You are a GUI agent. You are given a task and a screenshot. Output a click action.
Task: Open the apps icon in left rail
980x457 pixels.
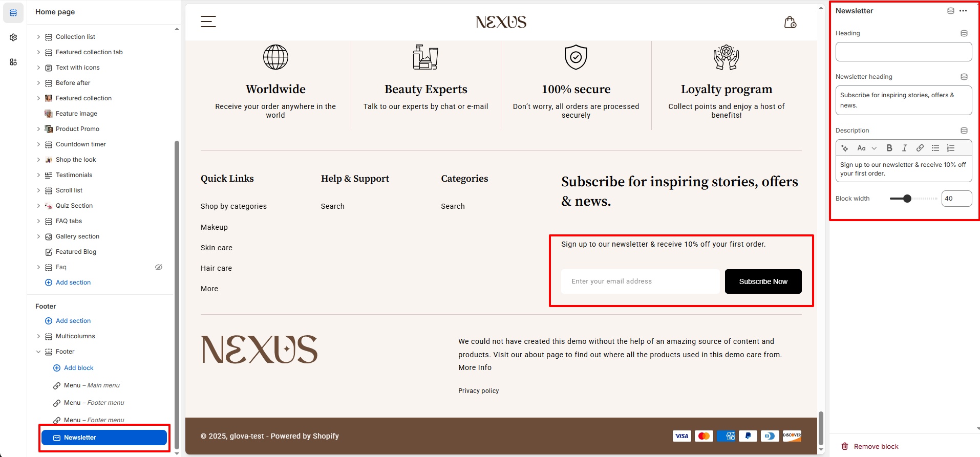point(13,62)
